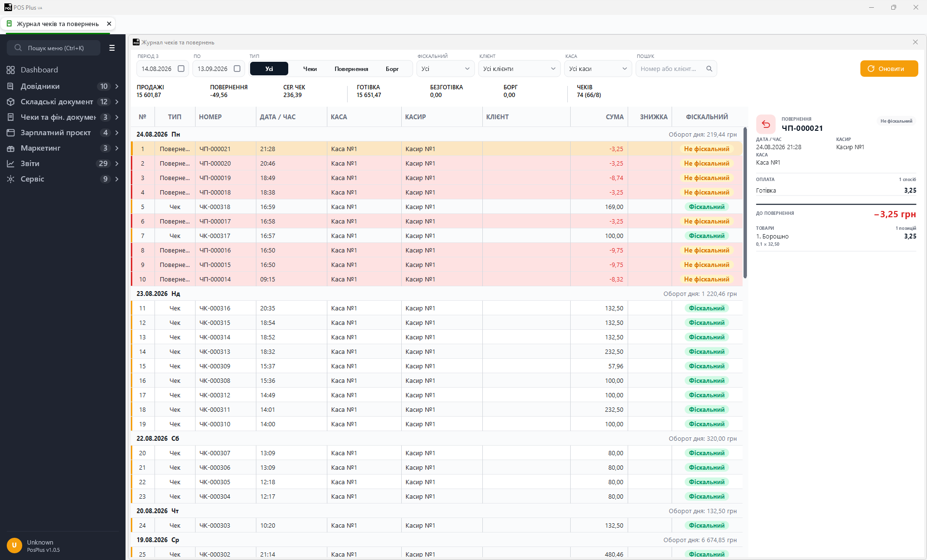Click the Dashboard grid icon
927x560 pixels.
tap(11, 70)
